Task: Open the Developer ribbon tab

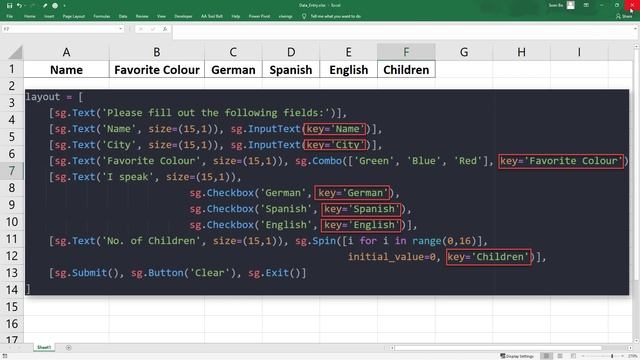Action: coord(183,16)
